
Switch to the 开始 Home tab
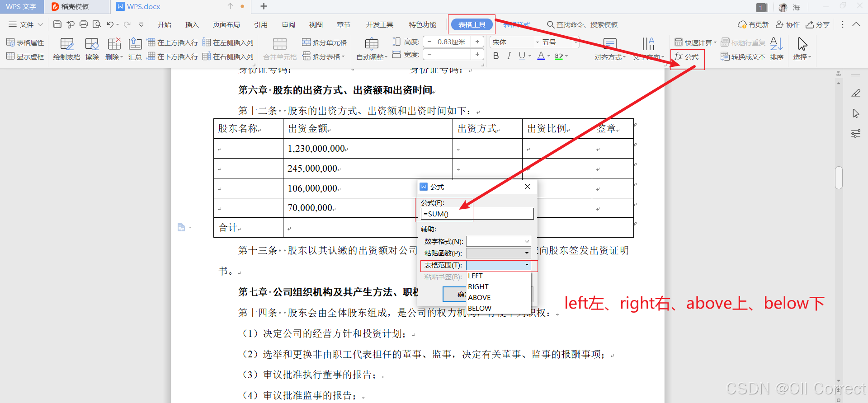pos(165,24)
